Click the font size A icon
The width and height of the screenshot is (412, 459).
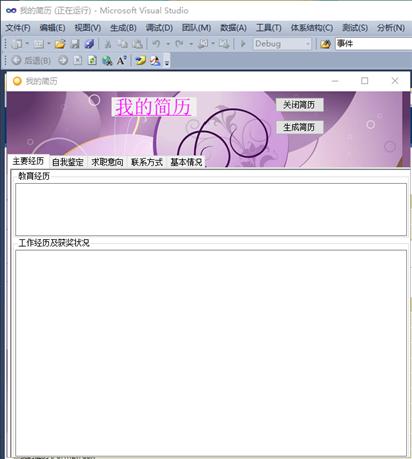coord(121,60)
